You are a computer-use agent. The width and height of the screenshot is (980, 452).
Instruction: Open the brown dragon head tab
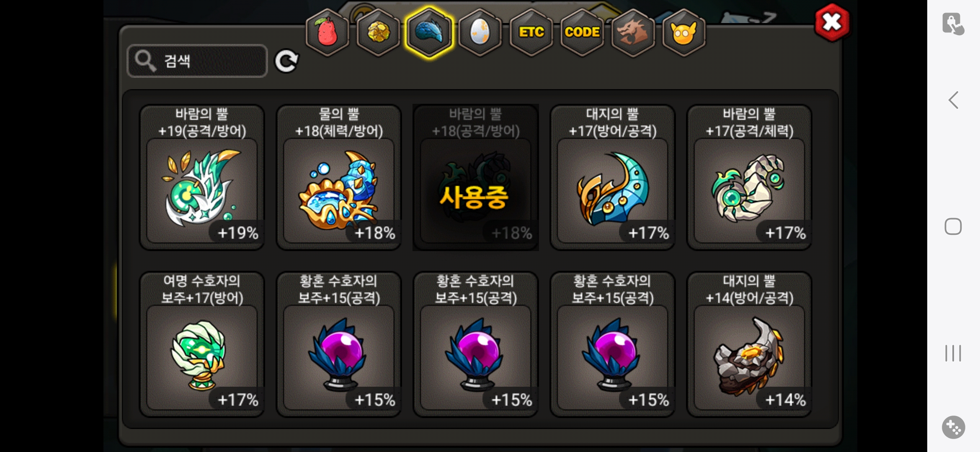tap(633, 32)
